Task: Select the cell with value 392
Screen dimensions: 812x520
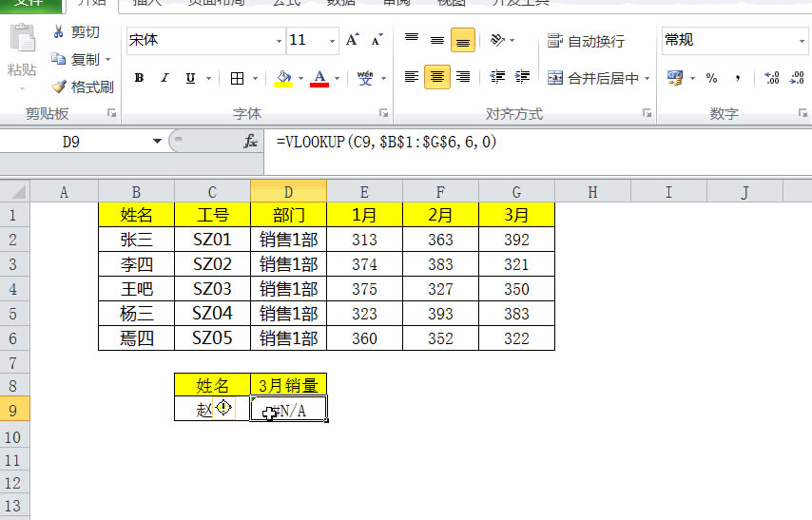Action: coord(517,240)
